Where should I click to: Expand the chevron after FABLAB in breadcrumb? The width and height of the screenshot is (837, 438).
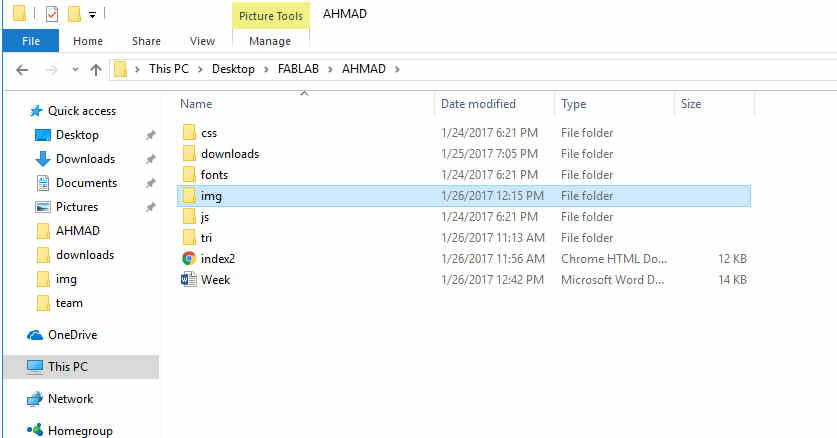(330, 69)
